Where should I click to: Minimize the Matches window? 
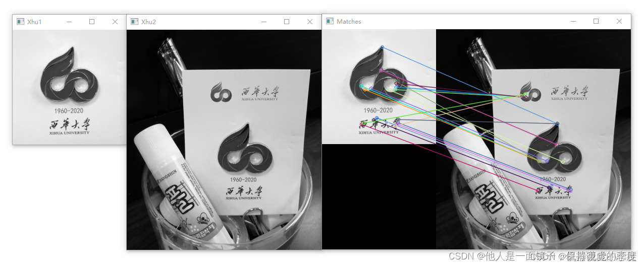click(573, 21)
